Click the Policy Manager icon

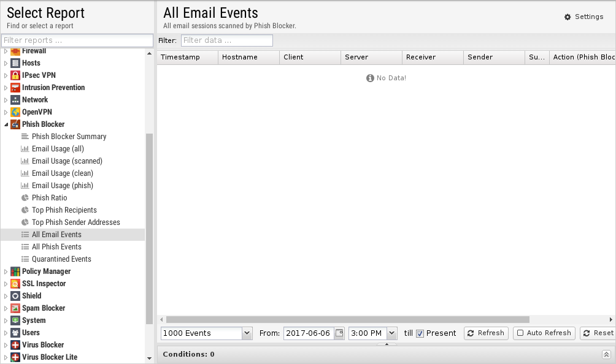click(x=15, y=271)
